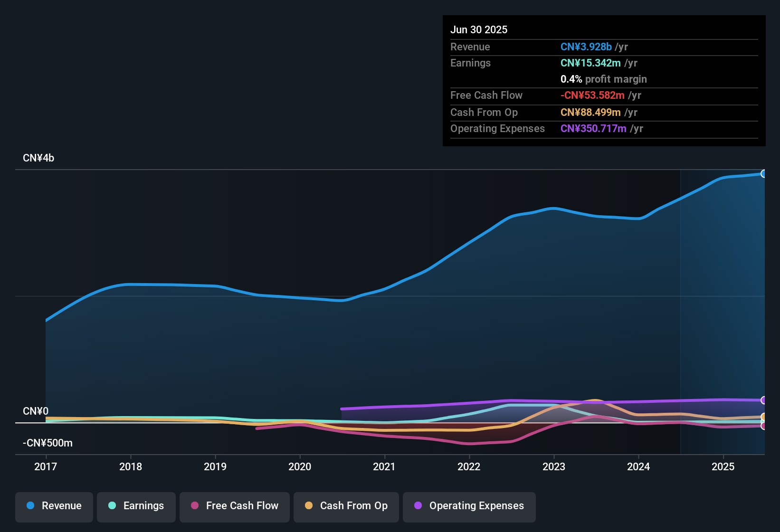Viewport: 780px width, 532px height.
Task: Toggle the Earnings series visibility
Action: [136, 506]
